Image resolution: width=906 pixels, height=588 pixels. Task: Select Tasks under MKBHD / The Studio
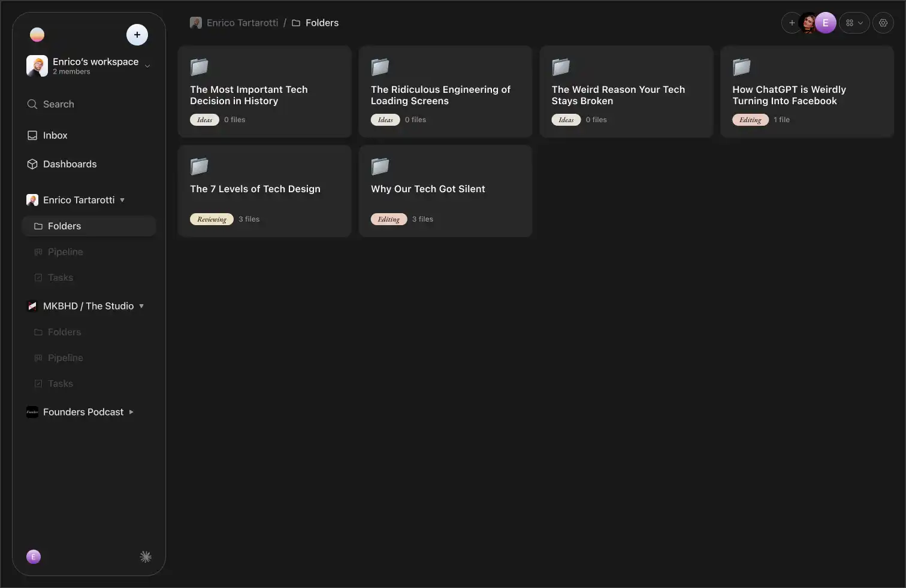(61, 384)
